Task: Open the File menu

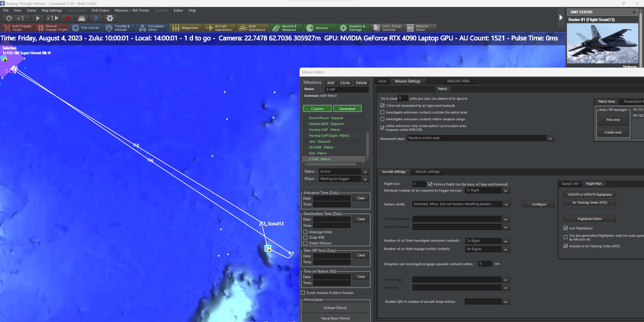Action: 6,10
